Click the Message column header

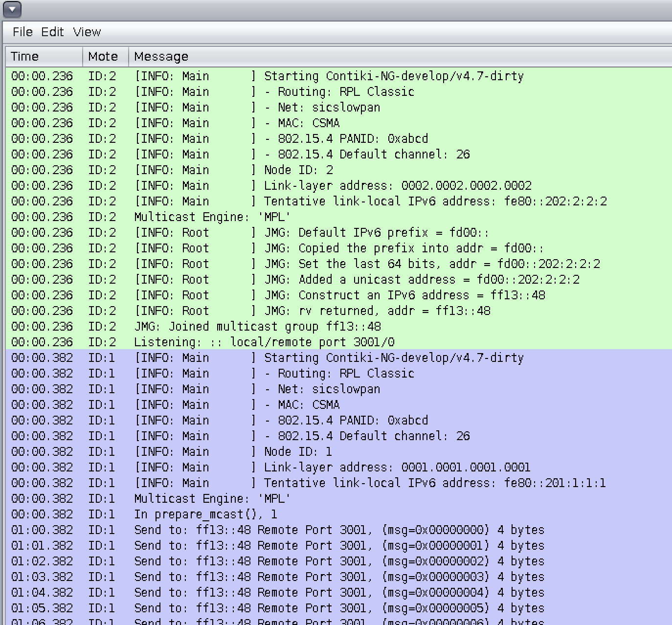coord(400,56)
